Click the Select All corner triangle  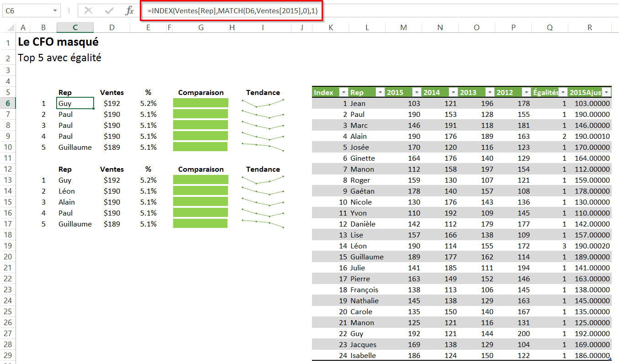point(9,28)
